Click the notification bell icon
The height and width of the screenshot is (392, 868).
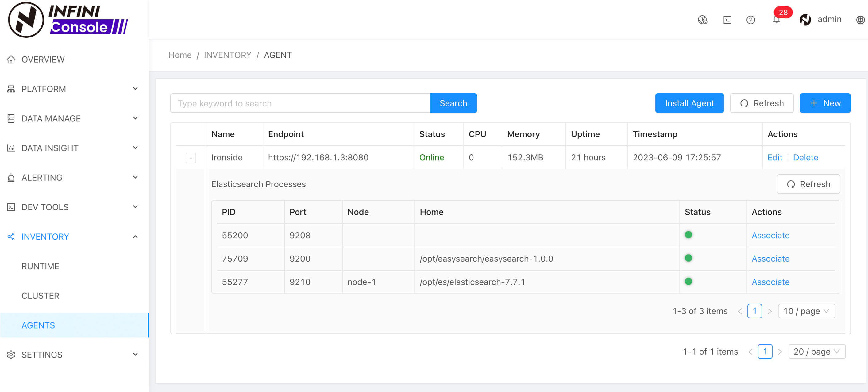tap(776, 20)
